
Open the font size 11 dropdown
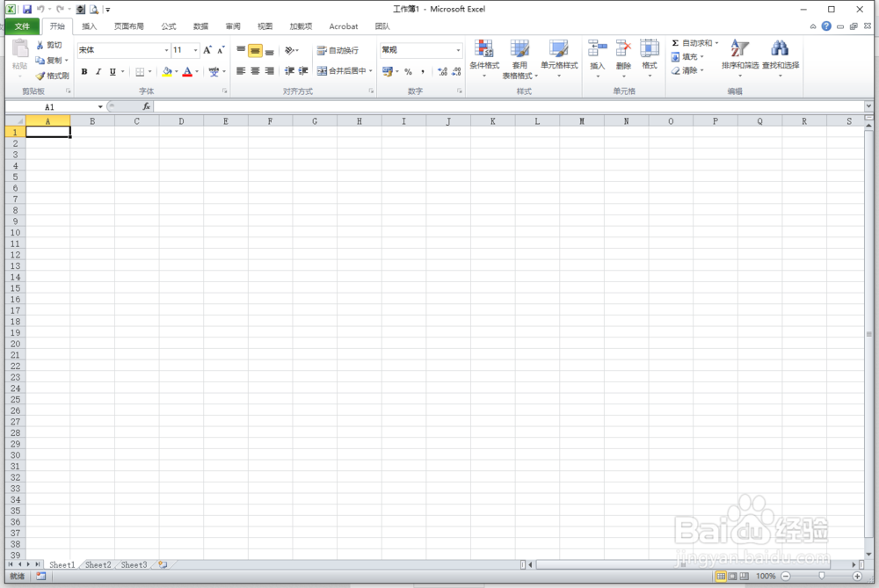tap(195, 50)
